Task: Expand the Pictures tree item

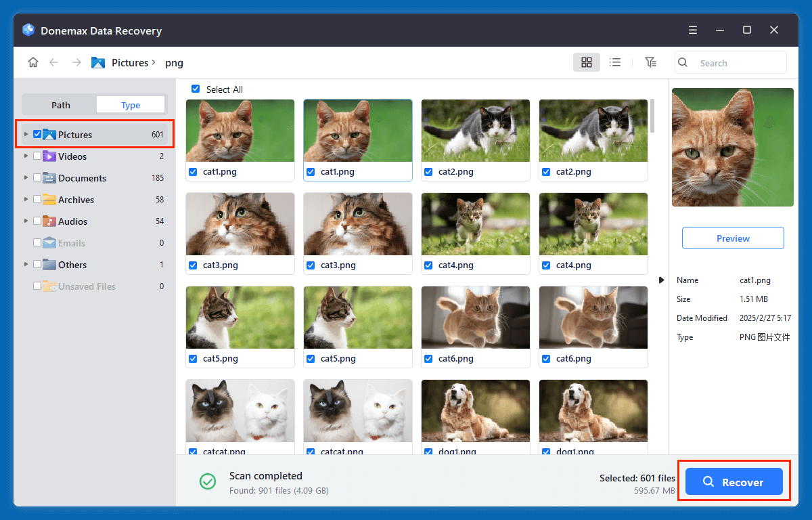Action: tap(25, 134)
